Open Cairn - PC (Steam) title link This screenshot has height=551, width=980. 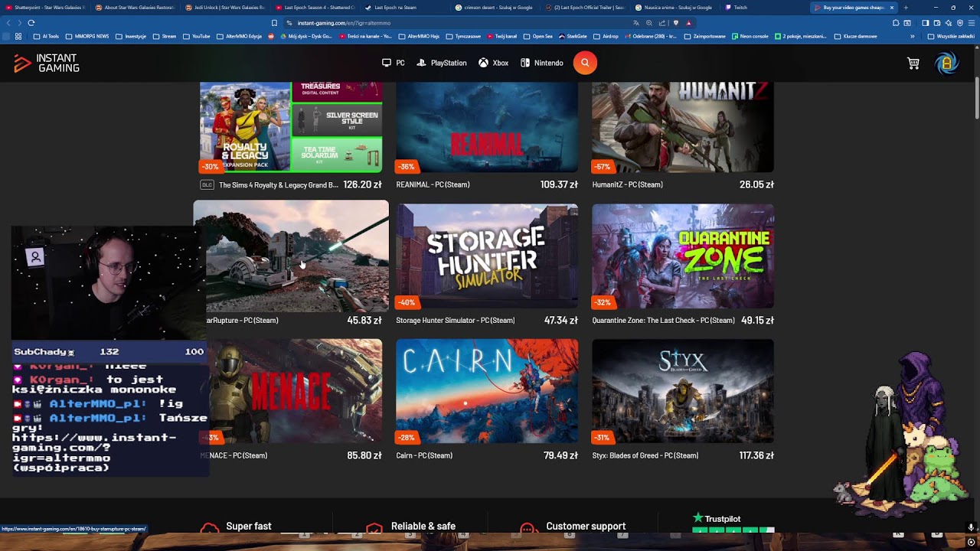424,455
